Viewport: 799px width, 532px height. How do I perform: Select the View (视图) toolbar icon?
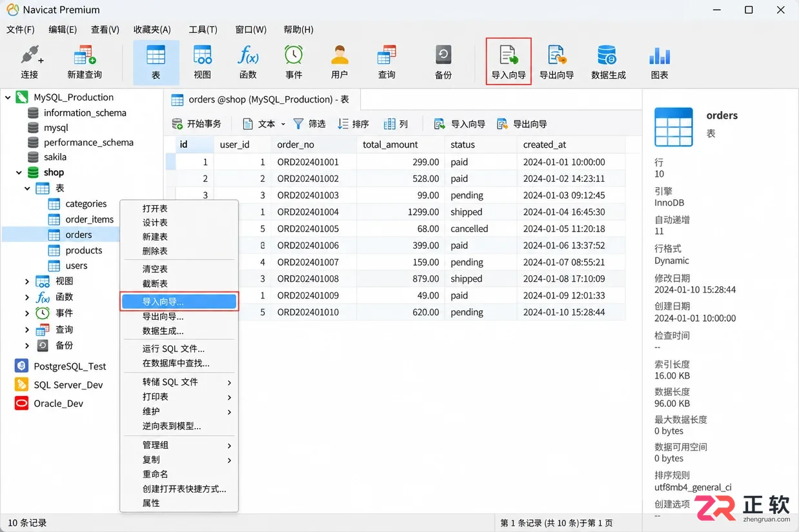point(203,62)
